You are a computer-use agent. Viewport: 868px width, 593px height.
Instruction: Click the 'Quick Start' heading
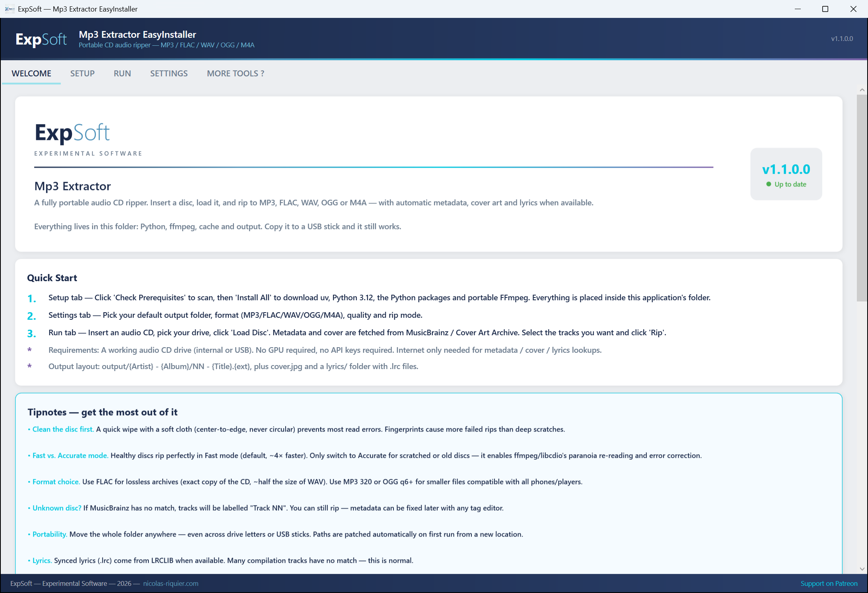point(52,278)
